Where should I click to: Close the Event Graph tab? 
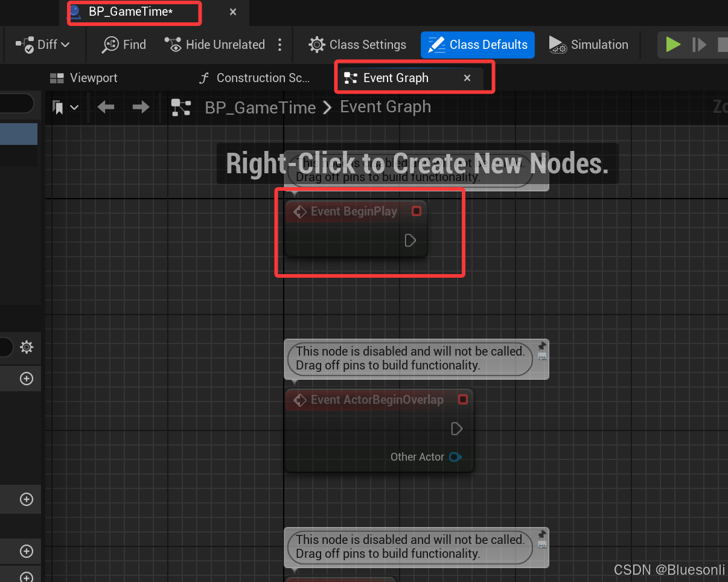pyautogui.click(x=467, y=78)
